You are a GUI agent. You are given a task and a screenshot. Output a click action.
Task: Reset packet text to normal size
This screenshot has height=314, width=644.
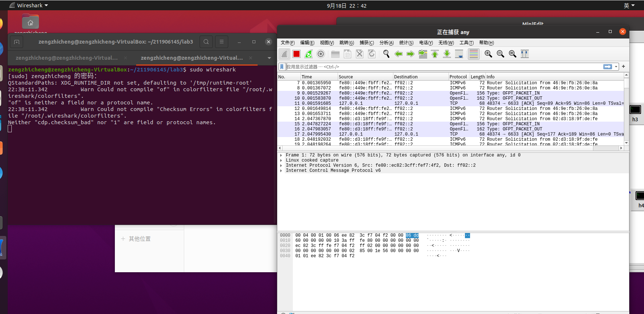(x=513, y=54)
